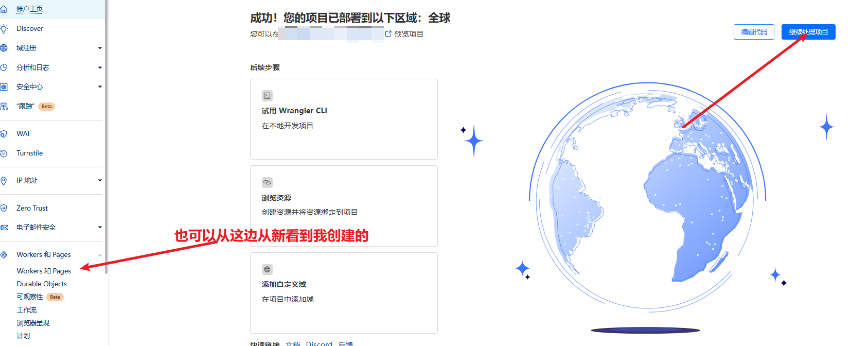The height and width of the screenshot is (346, 868).
Task: Open 工作流 in the sidebar
Action: pos(27,310)
